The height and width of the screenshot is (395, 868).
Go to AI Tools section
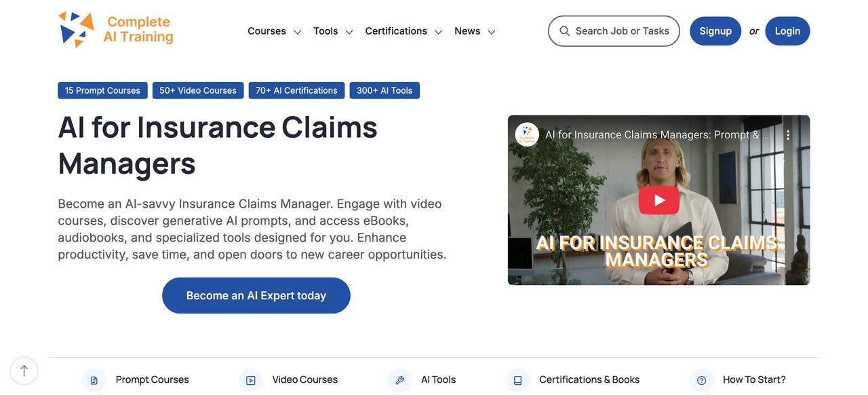[438, 380]
